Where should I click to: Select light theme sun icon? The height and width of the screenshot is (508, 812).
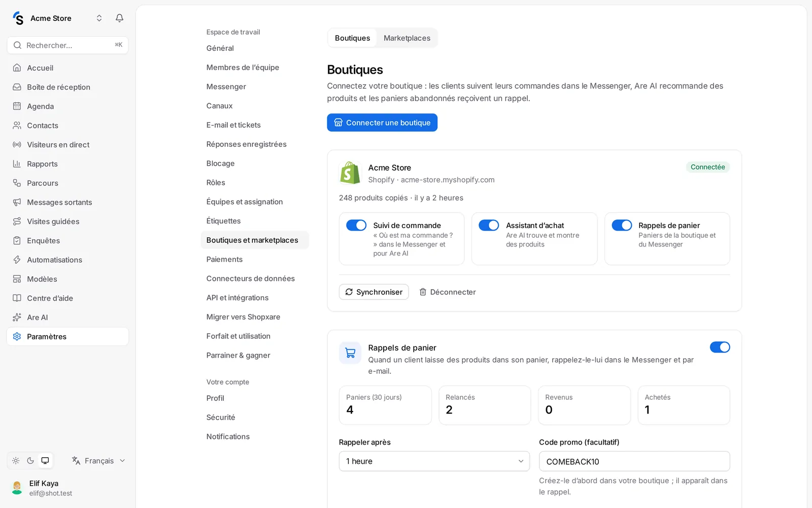(x=16, y=461)
